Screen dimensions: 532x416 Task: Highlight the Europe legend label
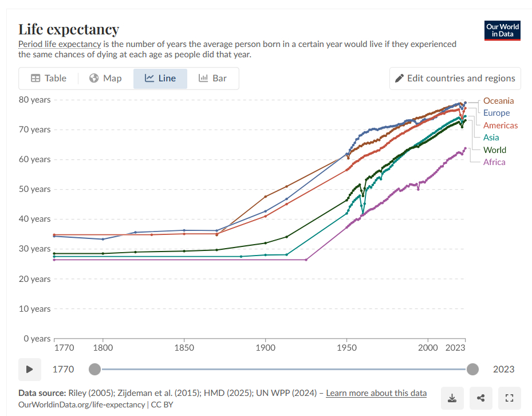(496, 113)
